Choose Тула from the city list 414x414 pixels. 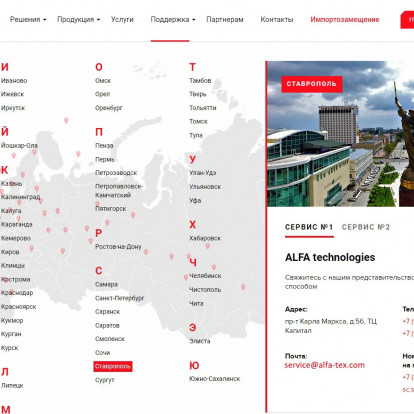[196, 135]
